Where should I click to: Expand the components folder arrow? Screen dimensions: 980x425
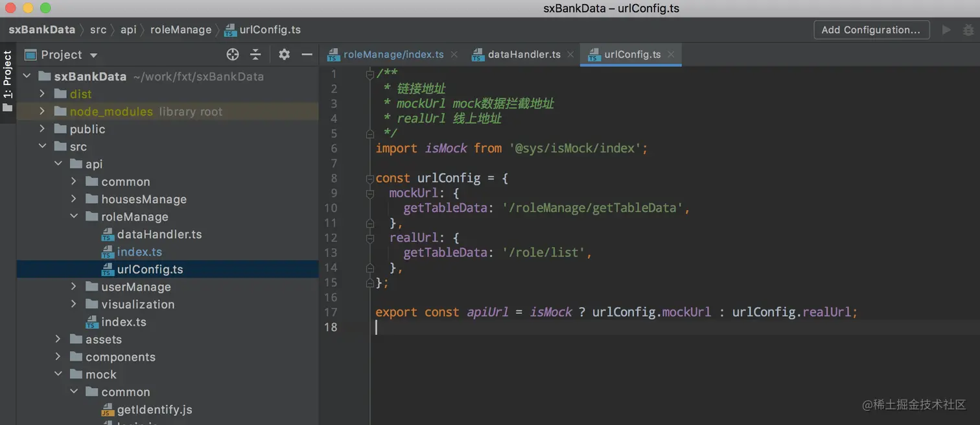click(x=58, y=357)
